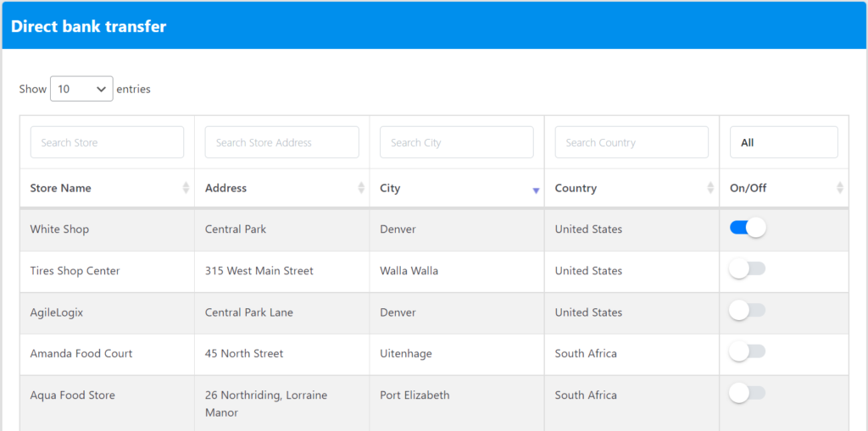Select the White Shop store name
The width and height of the screenshot is (868, 431).
(59, 229)
